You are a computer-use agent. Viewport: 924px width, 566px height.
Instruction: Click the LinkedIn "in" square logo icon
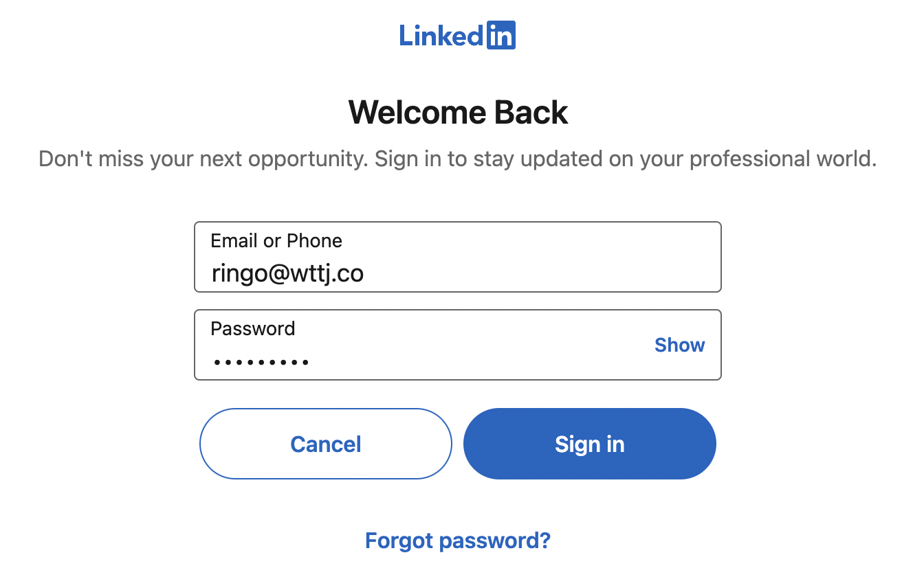(501, 36)
